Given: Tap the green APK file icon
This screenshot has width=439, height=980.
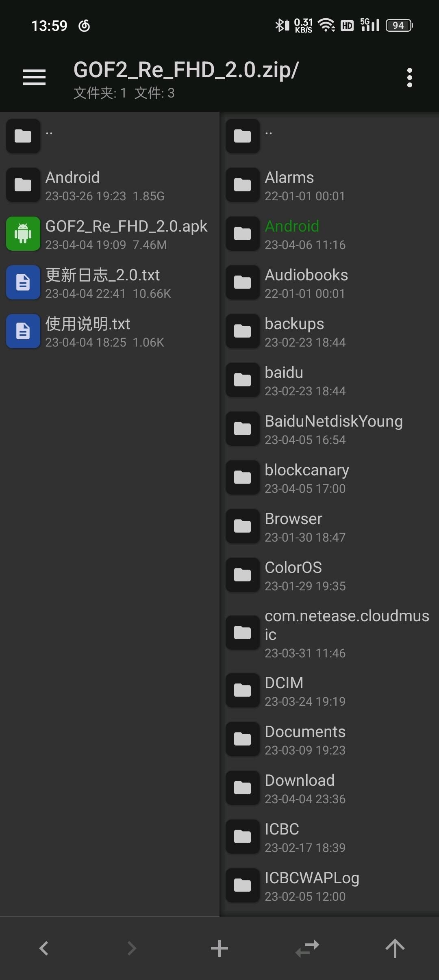Looking at the screenshot, I should [x=23, y=234].
